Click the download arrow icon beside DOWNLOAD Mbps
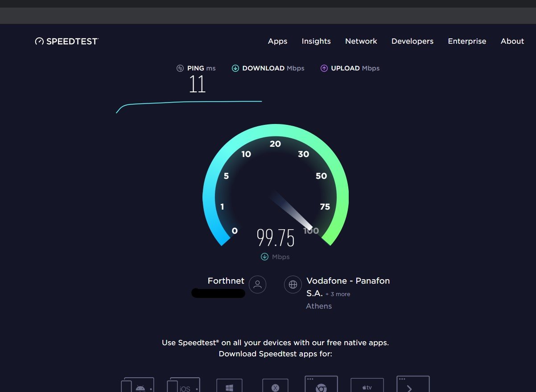The image size is (536, 392). [235, 68]
